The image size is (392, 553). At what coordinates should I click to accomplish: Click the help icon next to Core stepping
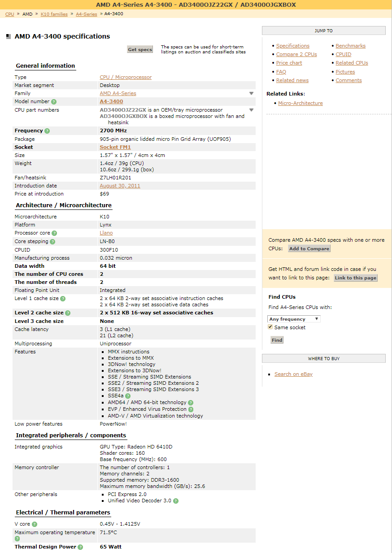tap(52, 242)
